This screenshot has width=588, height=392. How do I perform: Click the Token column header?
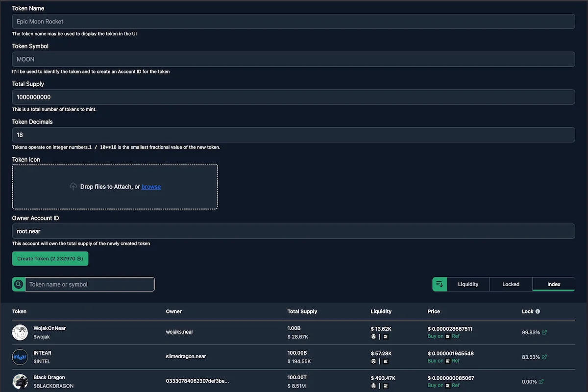(20, 312)
